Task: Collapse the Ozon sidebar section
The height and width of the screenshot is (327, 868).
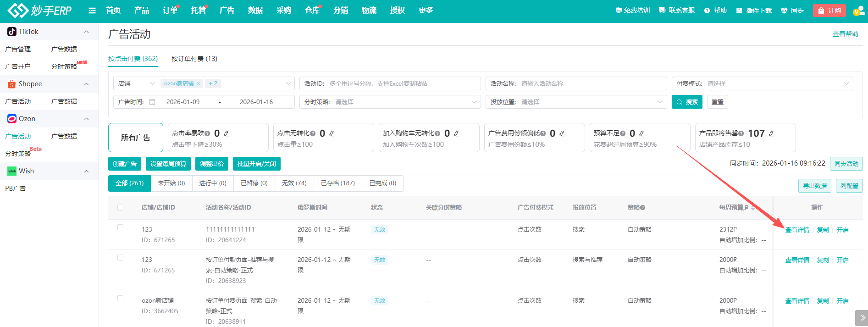Action: [x=87, y=119]
